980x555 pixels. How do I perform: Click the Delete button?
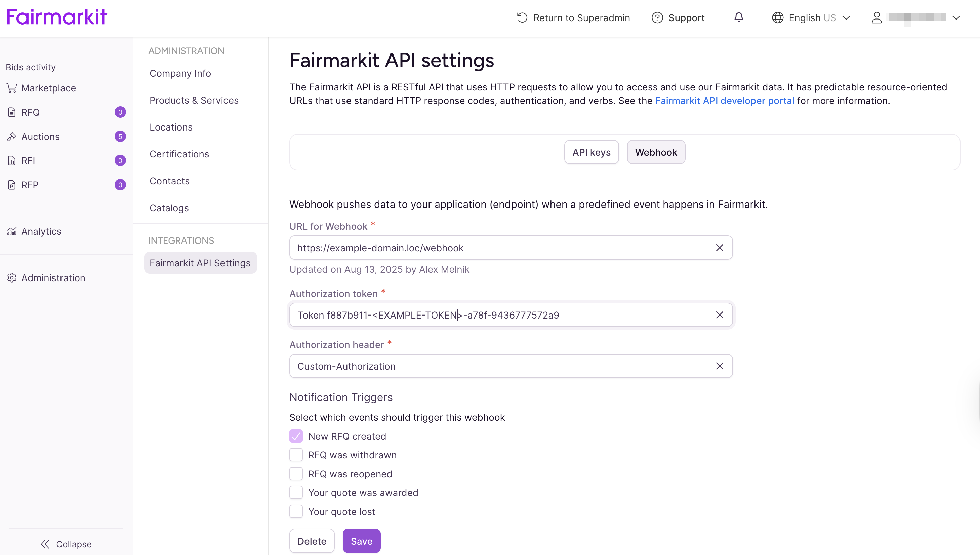click(x=312, y=541)
